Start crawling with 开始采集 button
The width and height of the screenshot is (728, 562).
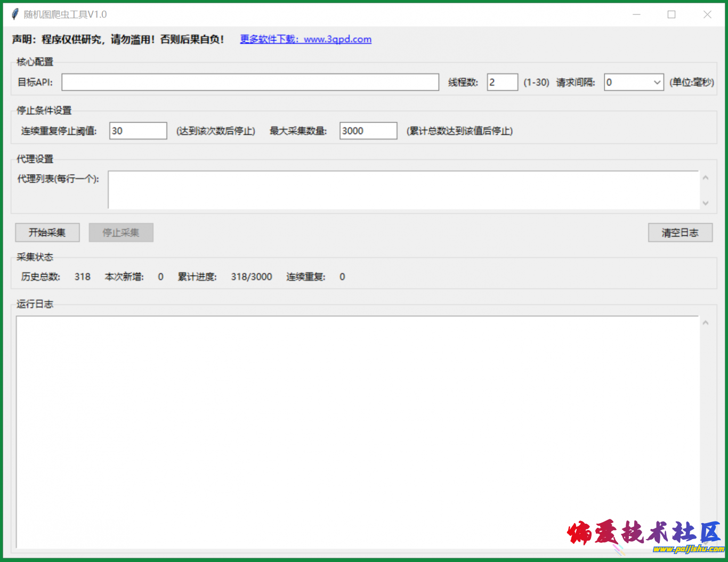[x=47, y=233]
